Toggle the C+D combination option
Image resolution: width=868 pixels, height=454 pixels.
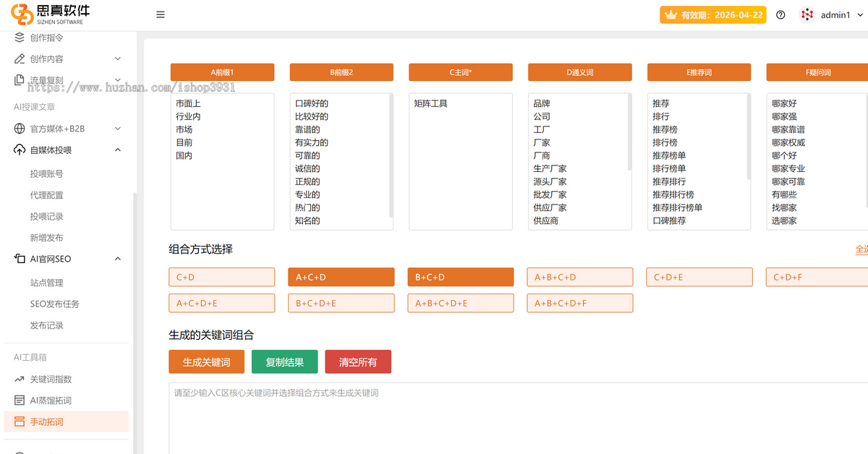[x=222, y=277]
